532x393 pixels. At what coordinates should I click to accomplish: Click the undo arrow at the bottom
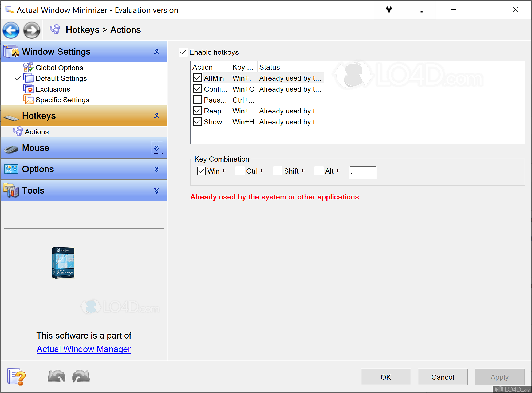tap(56, 376)
